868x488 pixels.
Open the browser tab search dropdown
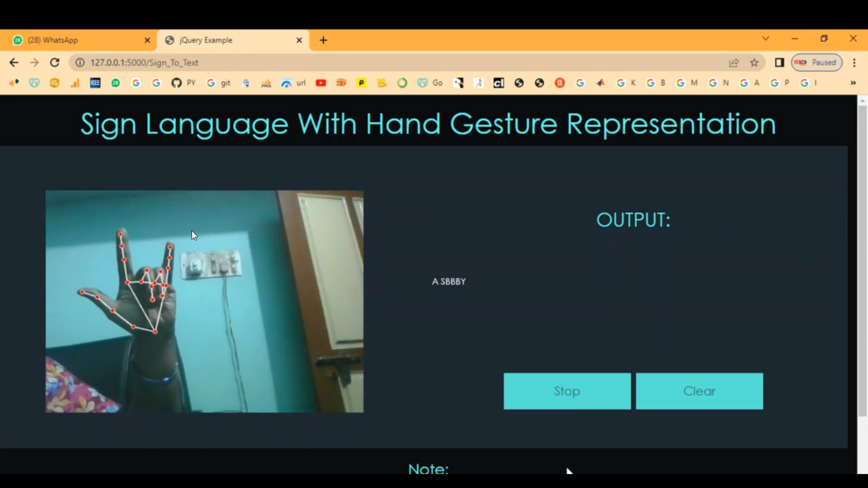[766, 38]
